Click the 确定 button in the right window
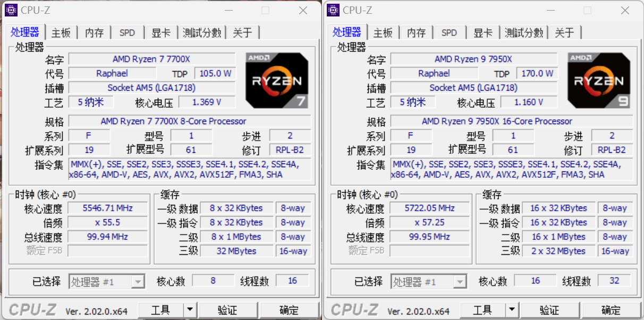Image resolution: width=644 pixels, height=320 pixels. tap(611, 309)
